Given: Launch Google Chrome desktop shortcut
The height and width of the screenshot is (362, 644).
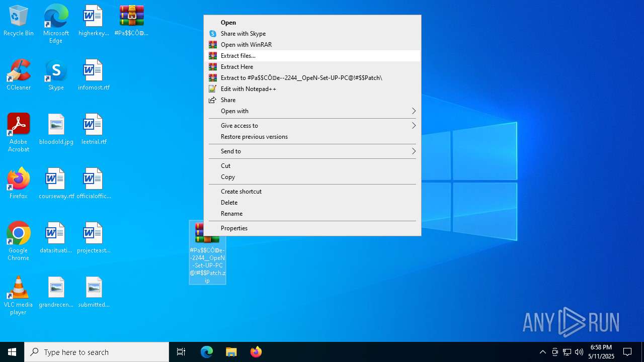Looking at the screenshot, I should pos(19,242).
